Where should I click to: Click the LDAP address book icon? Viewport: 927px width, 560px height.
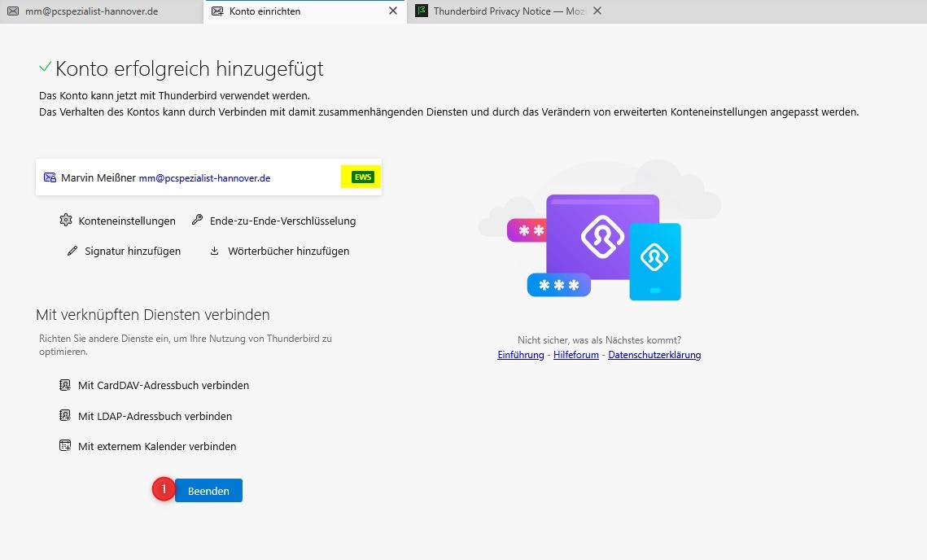coord(65,416)
